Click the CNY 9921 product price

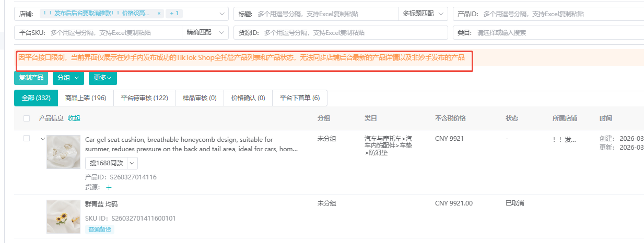pos(449,139)
